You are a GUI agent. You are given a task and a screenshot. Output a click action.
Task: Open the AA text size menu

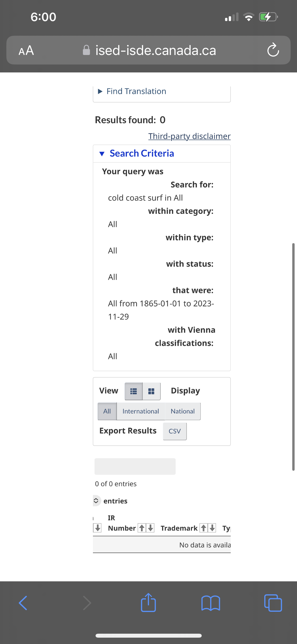coord(26,50)
